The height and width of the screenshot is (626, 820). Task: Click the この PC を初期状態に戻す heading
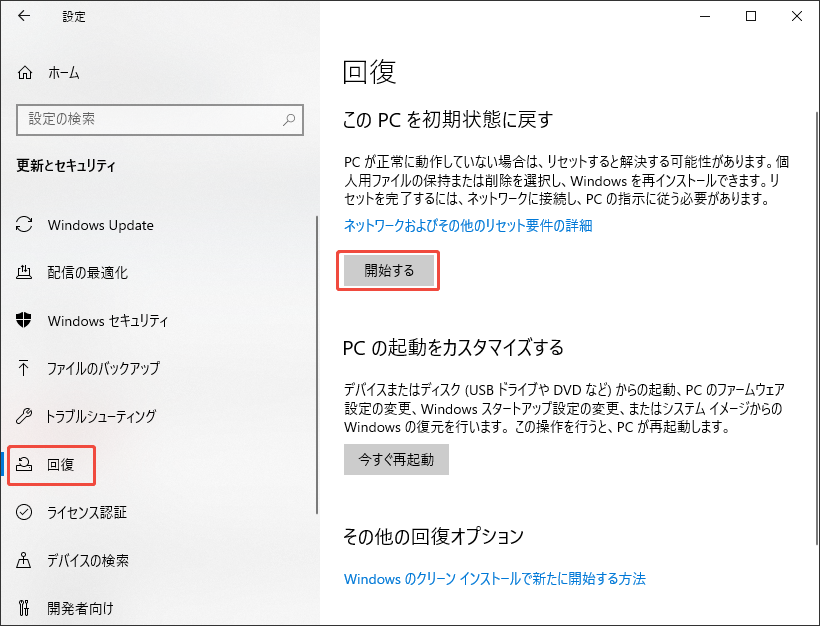448,120
